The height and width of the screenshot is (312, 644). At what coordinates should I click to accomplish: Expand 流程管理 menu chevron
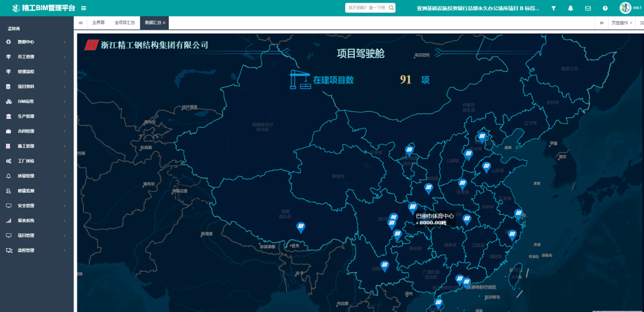pyautogui.click(x=64, y=251)
